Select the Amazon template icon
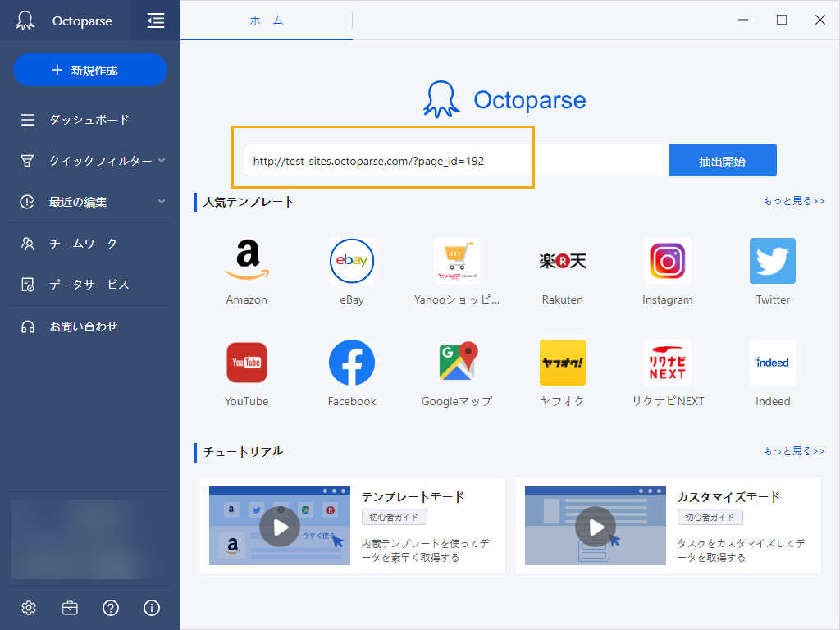This screenshot has width=840, height=630. coord(246,261)
